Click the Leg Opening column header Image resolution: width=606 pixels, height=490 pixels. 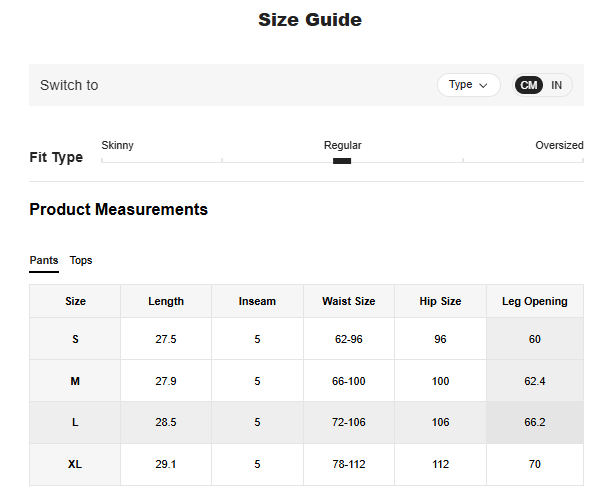(534, 301)
